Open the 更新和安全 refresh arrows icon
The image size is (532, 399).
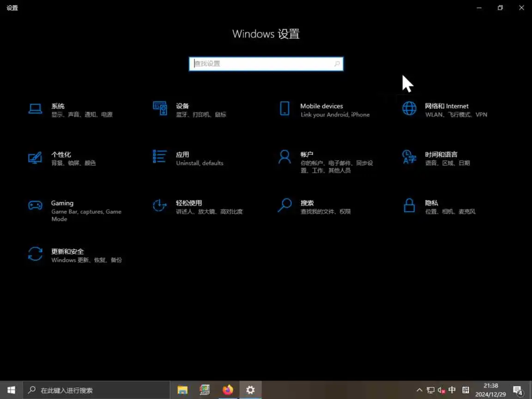point(35,254)
